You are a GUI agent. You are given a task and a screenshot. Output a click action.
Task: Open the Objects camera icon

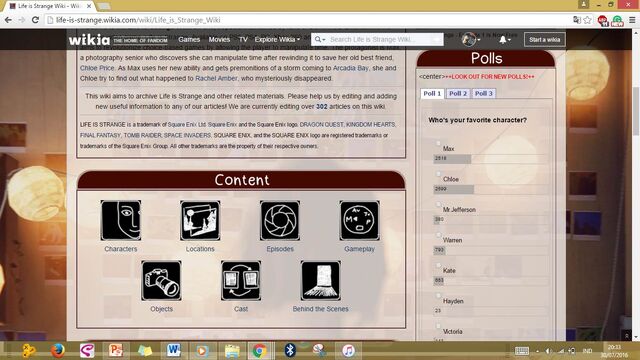coord(161,281)
